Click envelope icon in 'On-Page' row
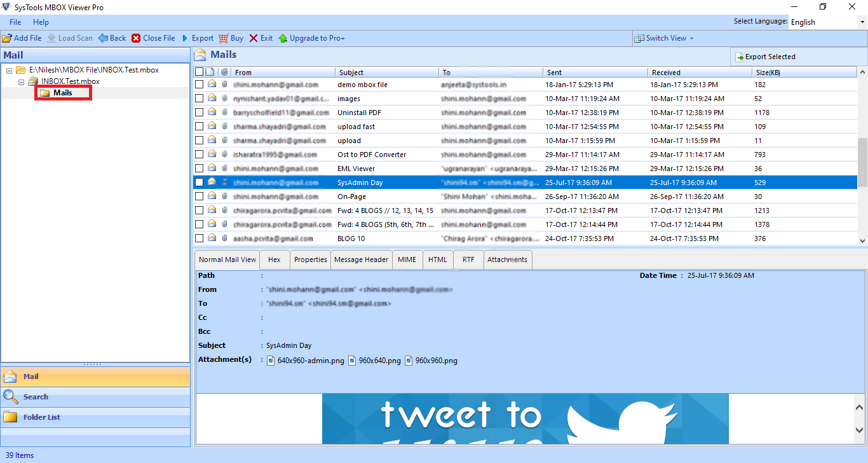Viewport: 868px width, 463px height. point(212,196)
